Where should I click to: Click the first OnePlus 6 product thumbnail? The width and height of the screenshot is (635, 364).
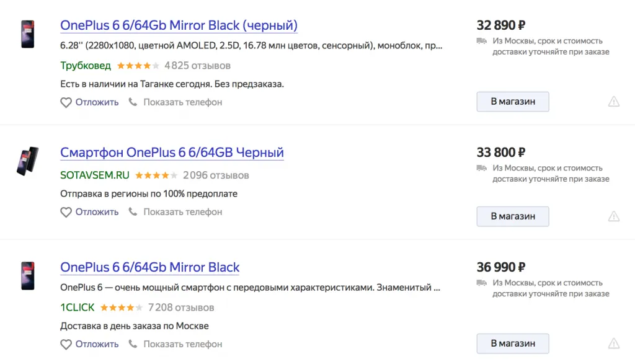pos(28,34)
